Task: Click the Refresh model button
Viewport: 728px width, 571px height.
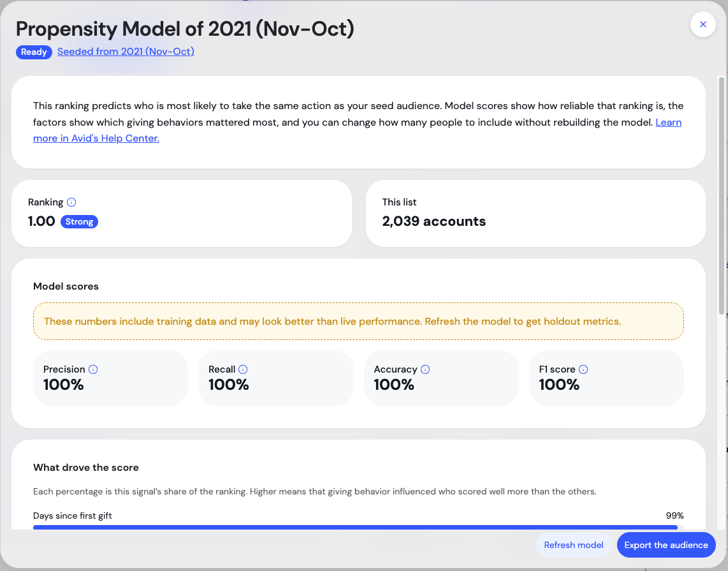Action: (x=573, y=545)
